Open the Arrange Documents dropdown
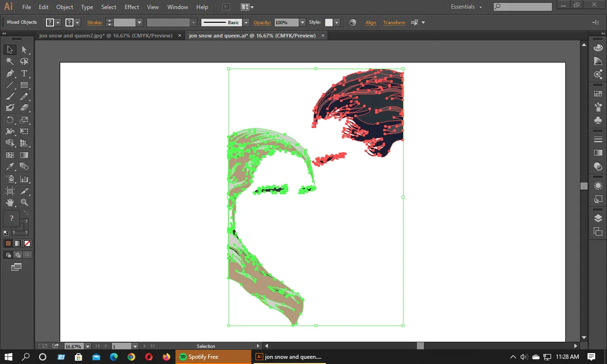 (247, 7)
